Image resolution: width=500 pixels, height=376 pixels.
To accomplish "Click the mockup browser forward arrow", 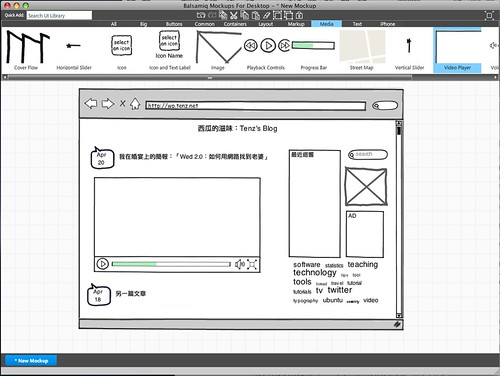I will (x=107, y=104).
